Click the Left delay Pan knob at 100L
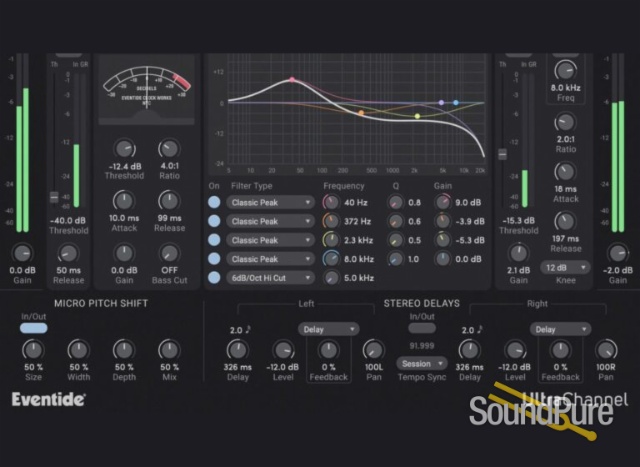The width and height of the screenshot is (640, 467). coord(373,350)
